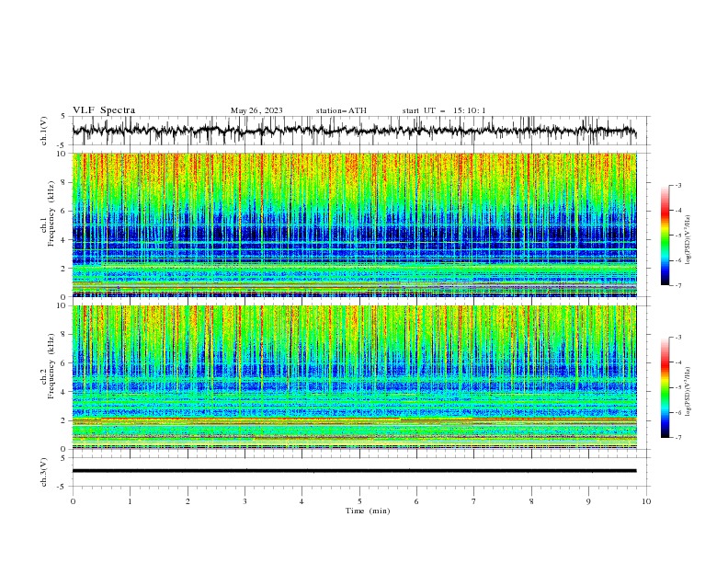Click the time axis tick label "3"
728x563 pixels.
click(245, 501)
